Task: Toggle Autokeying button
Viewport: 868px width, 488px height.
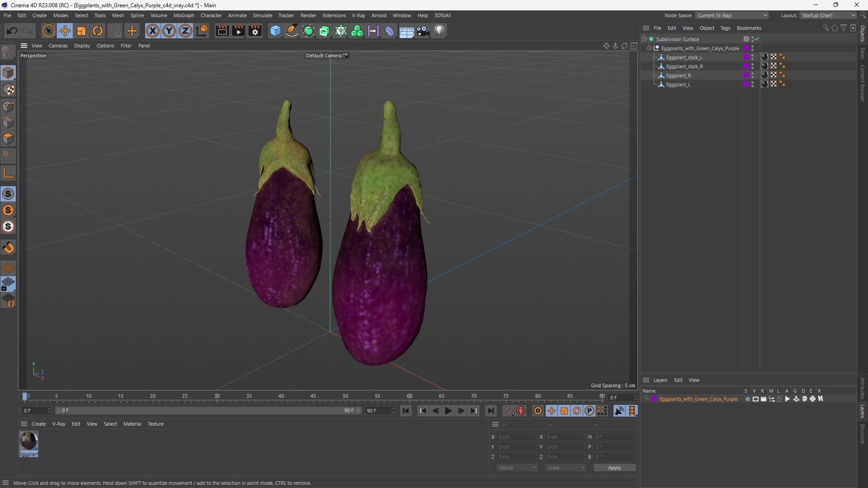Action: [x=521, y=411]
